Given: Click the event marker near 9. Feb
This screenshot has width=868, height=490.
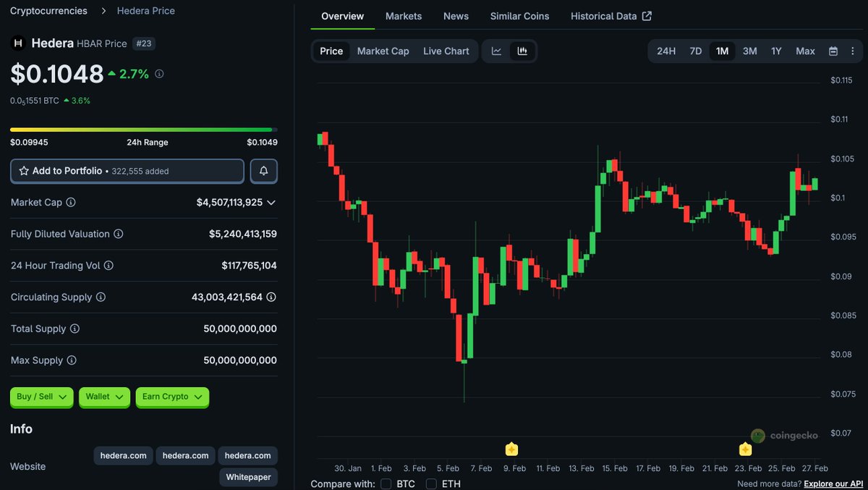Looking at the screenshot, I should tap(511, 449).
